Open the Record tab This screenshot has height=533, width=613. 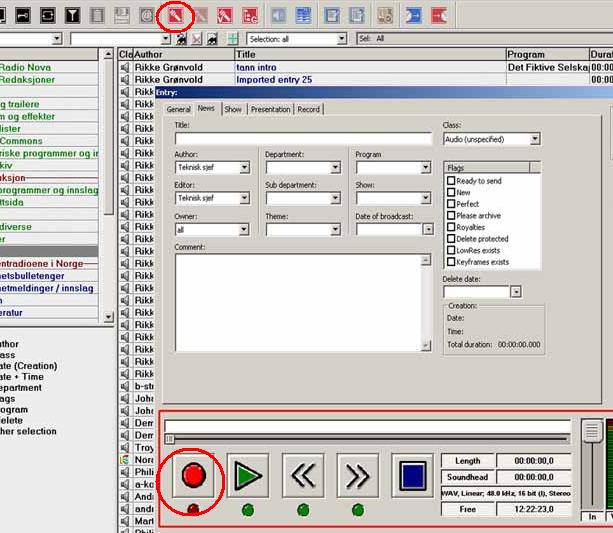pyautogui.click(x=308, y=109)
